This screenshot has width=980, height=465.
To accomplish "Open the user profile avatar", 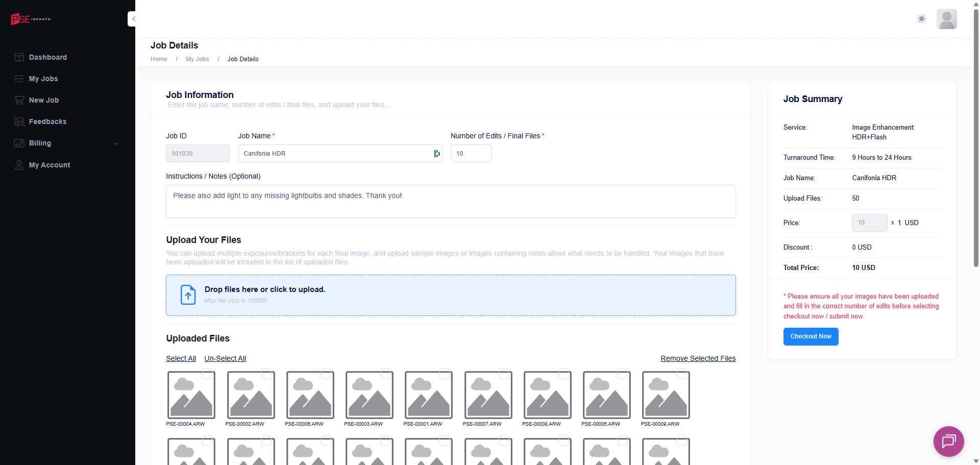I will click(x=946, y=19).
